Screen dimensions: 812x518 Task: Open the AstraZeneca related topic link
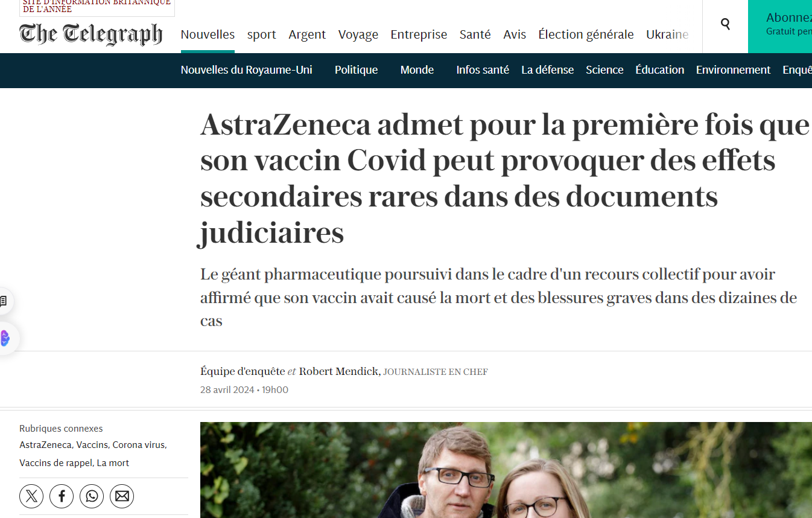click(x=45, y=445)
